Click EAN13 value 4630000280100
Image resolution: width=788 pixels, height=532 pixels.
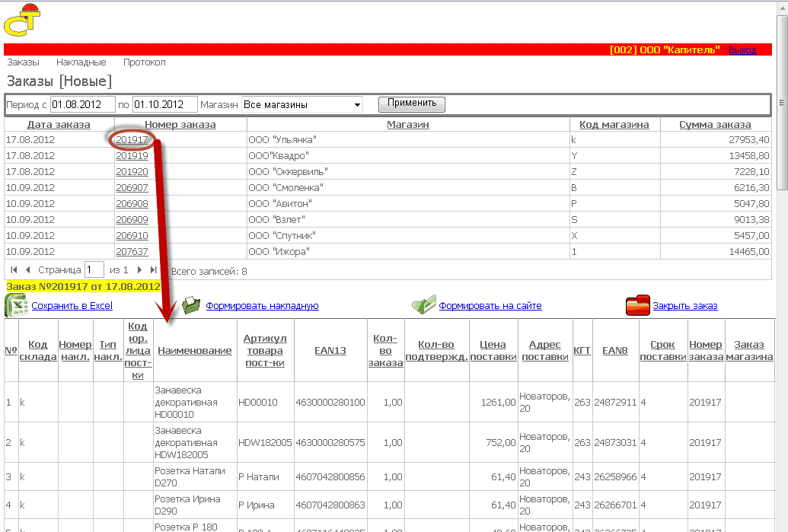point(330,403)
